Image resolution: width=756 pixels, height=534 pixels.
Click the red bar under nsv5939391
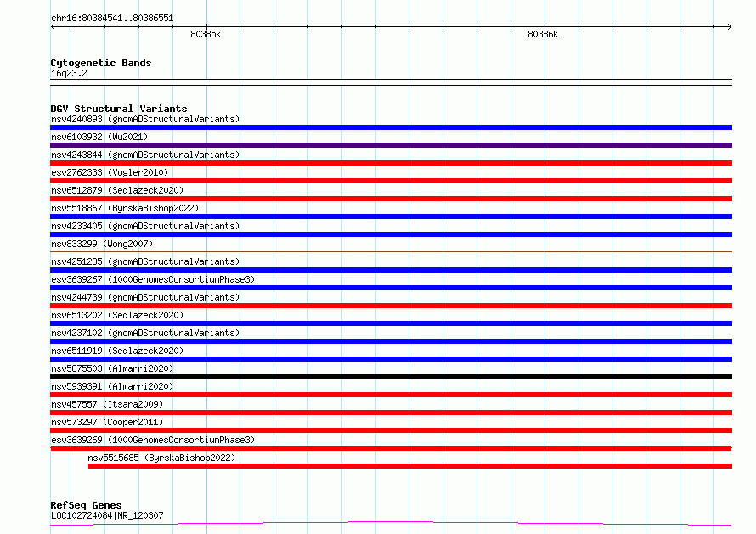(x=391, y=395)
